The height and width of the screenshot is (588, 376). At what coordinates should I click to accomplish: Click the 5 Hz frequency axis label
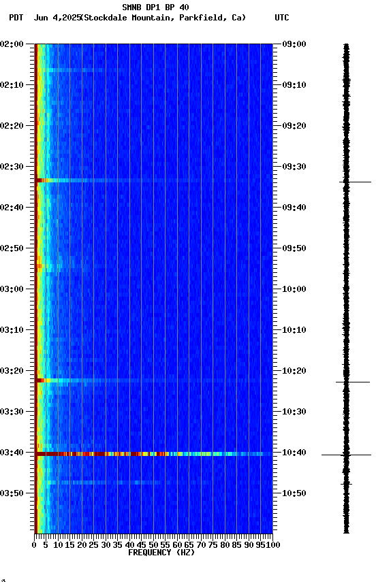[46, 545]
